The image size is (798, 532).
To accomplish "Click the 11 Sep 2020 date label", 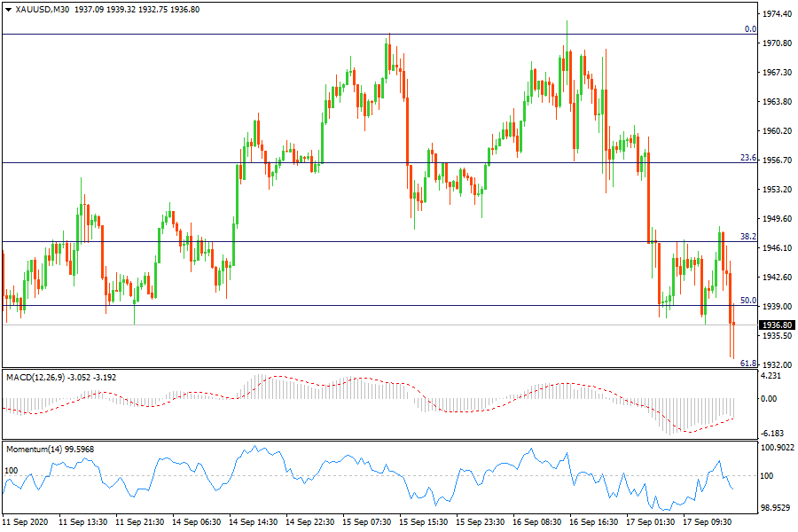I will [x=27, y=522].
